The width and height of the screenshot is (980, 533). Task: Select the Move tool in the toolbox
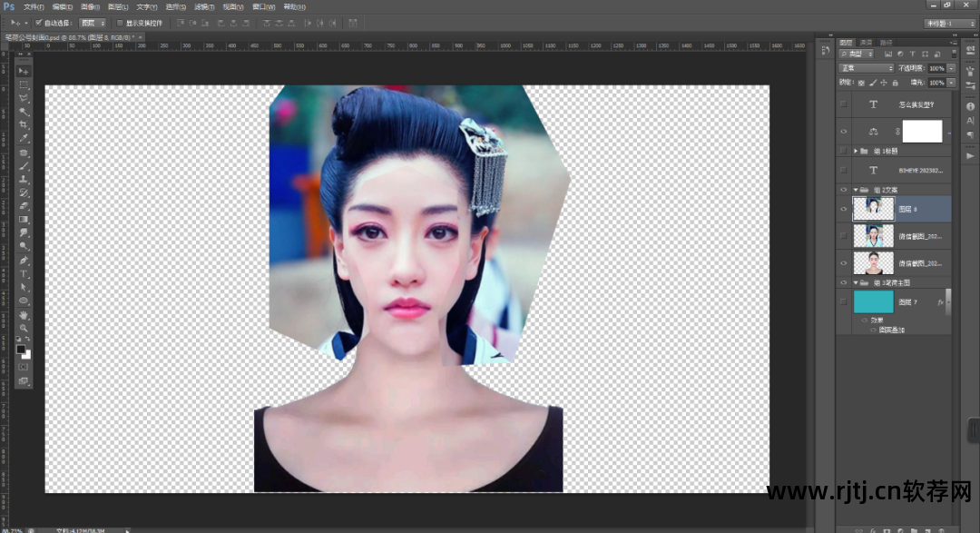coord(24,71)
